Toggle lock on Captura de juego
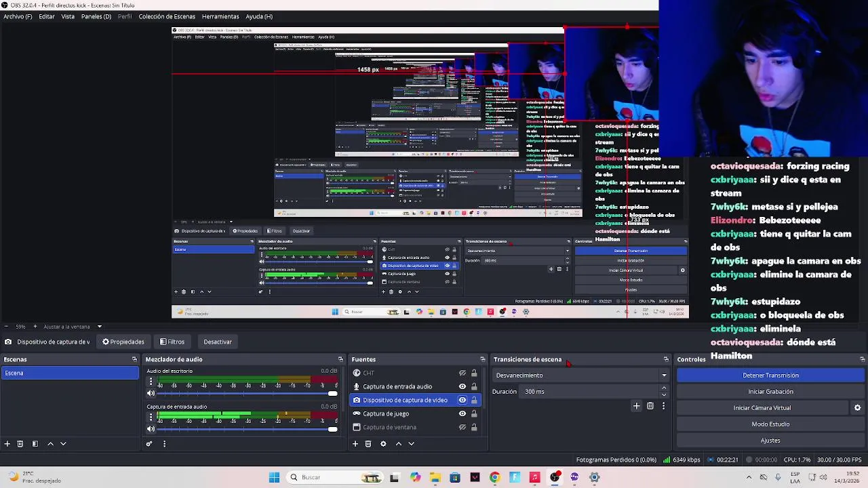This screenshot has width=868, height=488. click(x=474, y=413)
